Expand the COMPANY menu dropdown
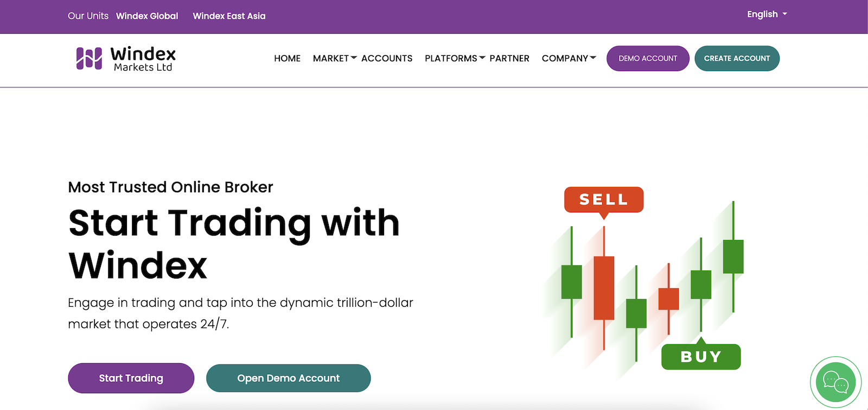The image size is (868, 410). 569,58
